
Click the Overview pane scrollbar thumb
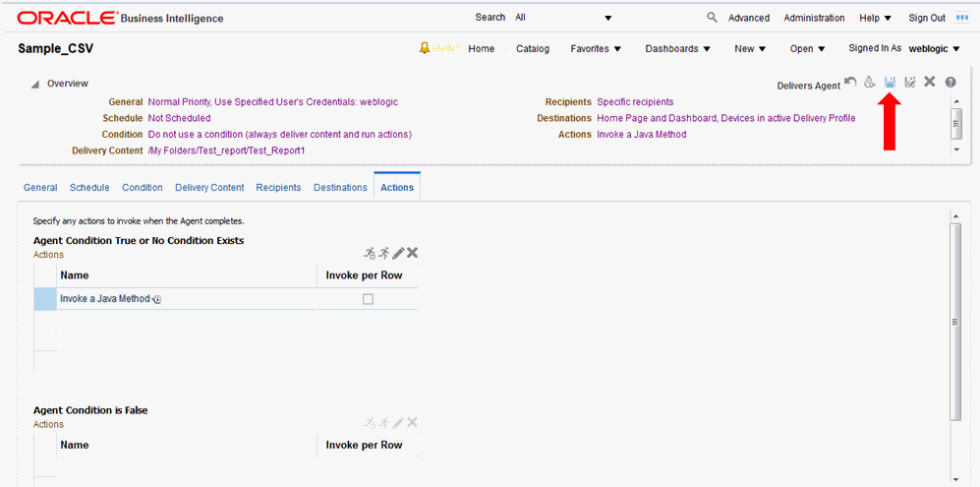955,123
